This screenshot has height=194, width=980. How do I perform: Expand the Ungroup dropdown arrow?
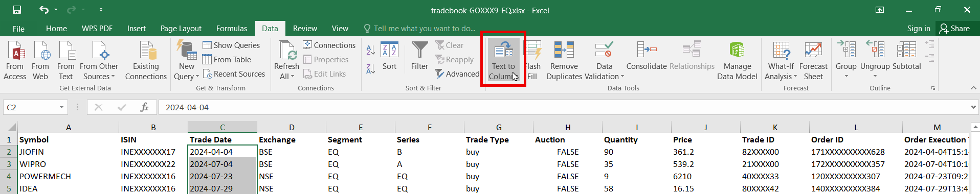point(875,76)
